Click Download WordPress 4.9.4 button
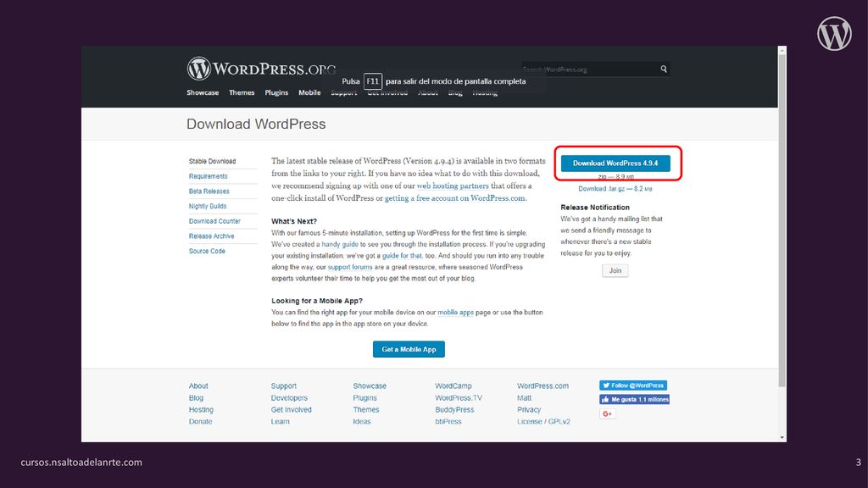Viewport: 868px width, 488px height. 615,164
